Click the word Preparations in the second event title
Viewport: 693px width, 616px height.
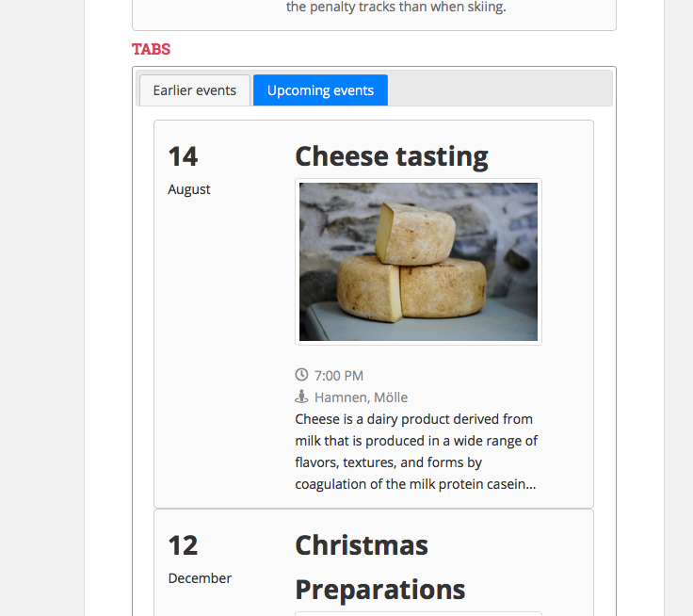[380, 590]
